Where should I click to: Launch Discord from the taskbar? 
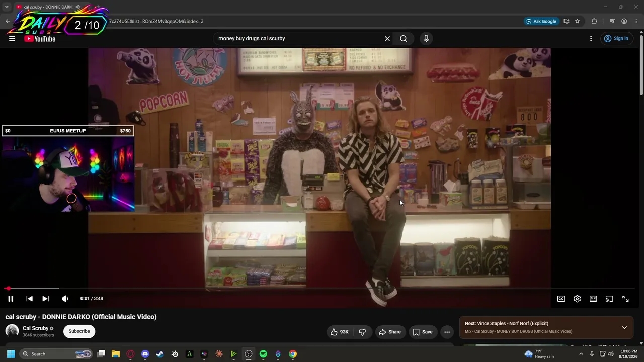pos(145,354)
